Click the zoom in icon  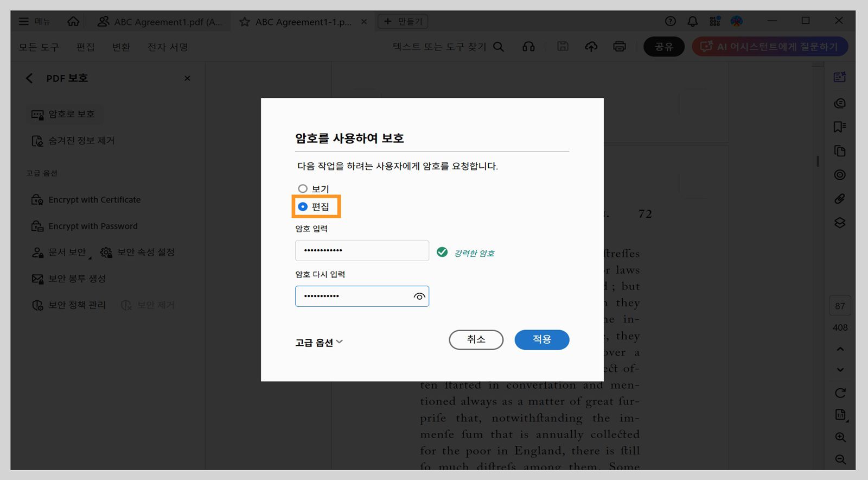pyautogui.click(x=840, y=438)
